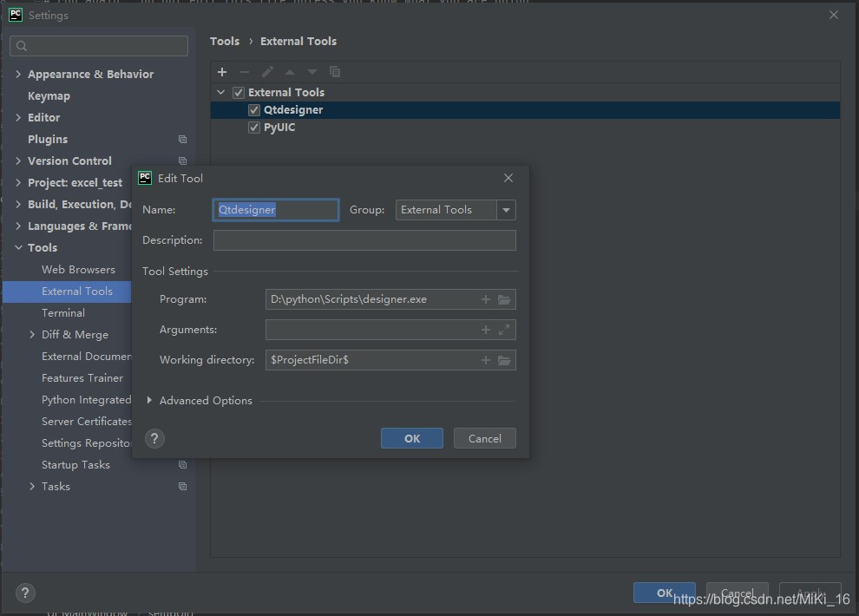Open Plugins settings page
This screenshot has width=859, height=616.
48,140
